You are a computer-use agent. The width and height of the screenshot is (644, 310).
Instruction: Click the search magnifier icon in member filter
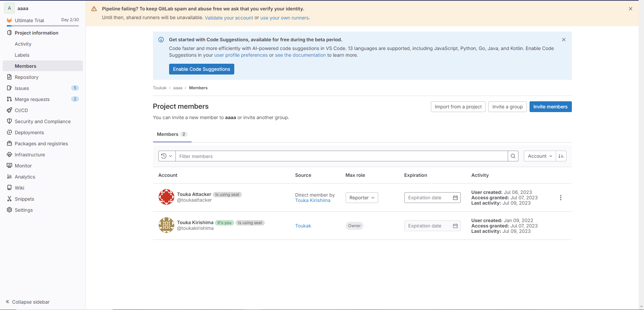[x=513, y=156]
